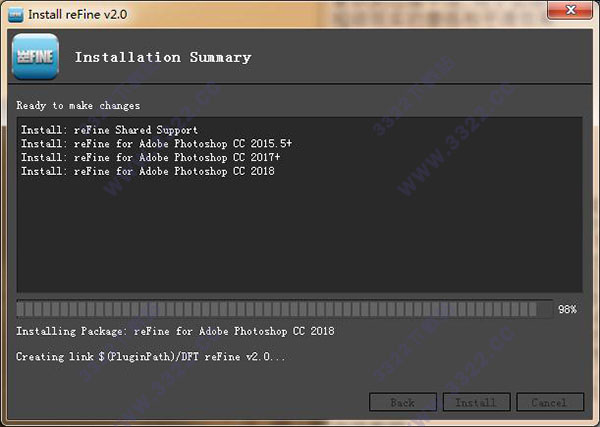Select 'Install: reFine Shared Support' line
Screen dimensions: 600x427
pyautogui.click(x=109, y=130)
